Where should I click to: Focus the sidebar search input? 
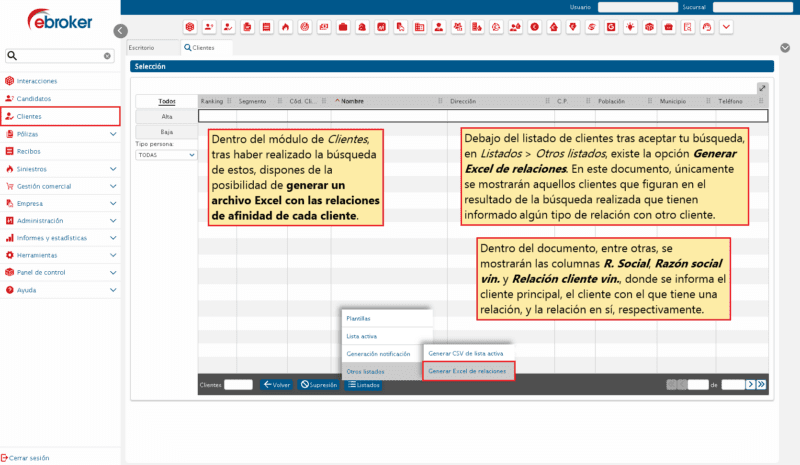click(x=60, y=56)
